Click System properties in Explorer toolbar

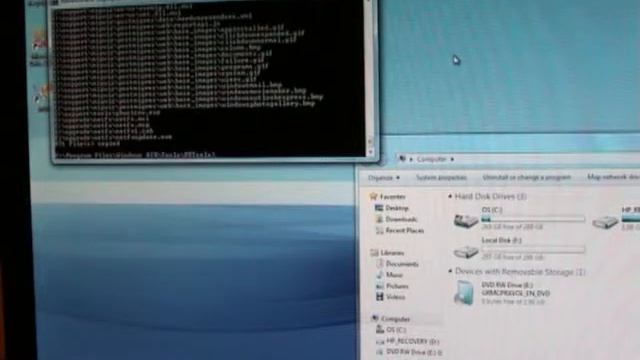tap(441, 178)
